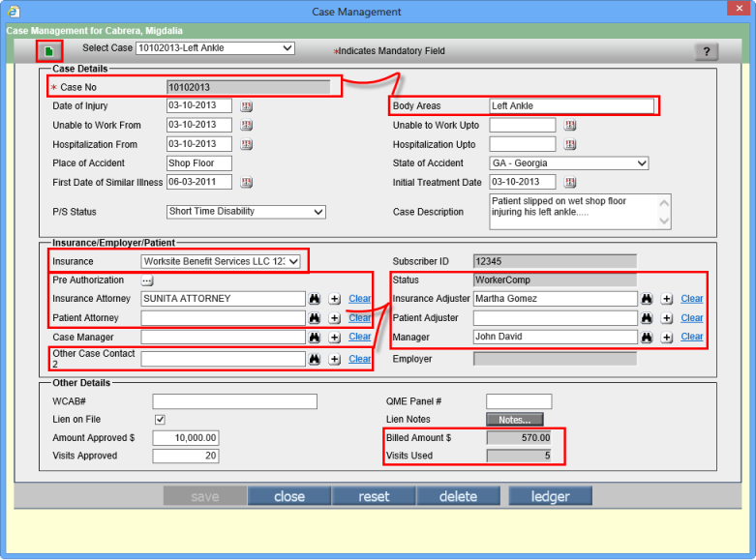Click the Internet Explorer title bar icon
Image resolution: width=756 pixels, height=560 pixels.
pos(14,11)
